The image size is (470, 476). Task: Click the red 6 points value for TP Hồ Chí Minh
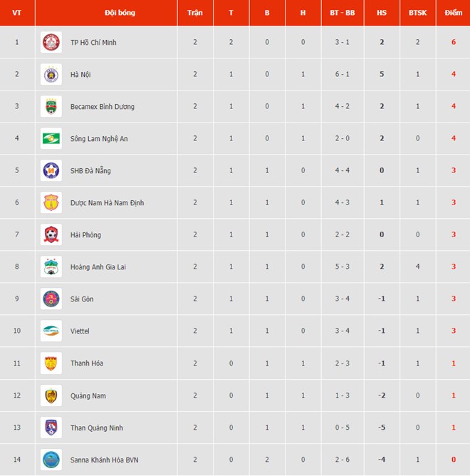453,43
